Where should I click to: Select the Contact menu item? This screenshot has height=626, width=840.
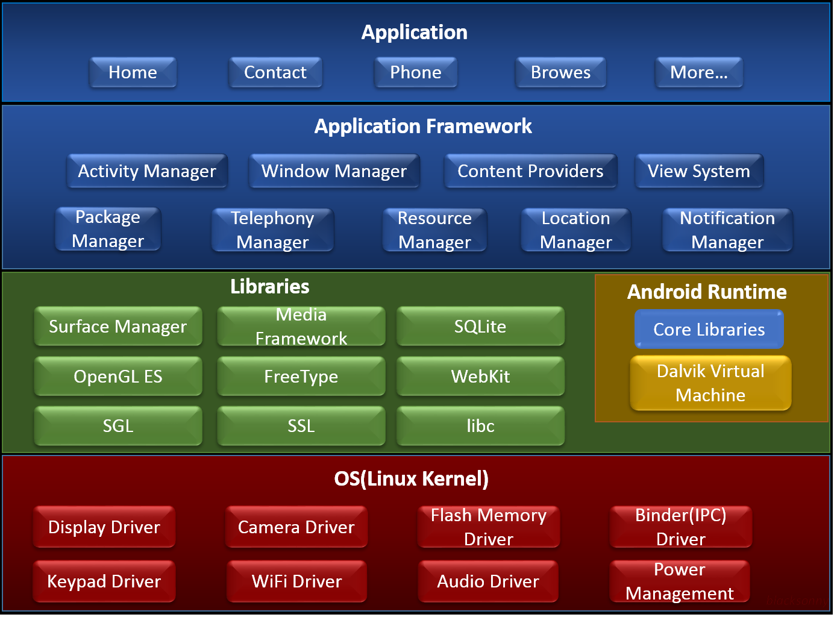point(275,72)
